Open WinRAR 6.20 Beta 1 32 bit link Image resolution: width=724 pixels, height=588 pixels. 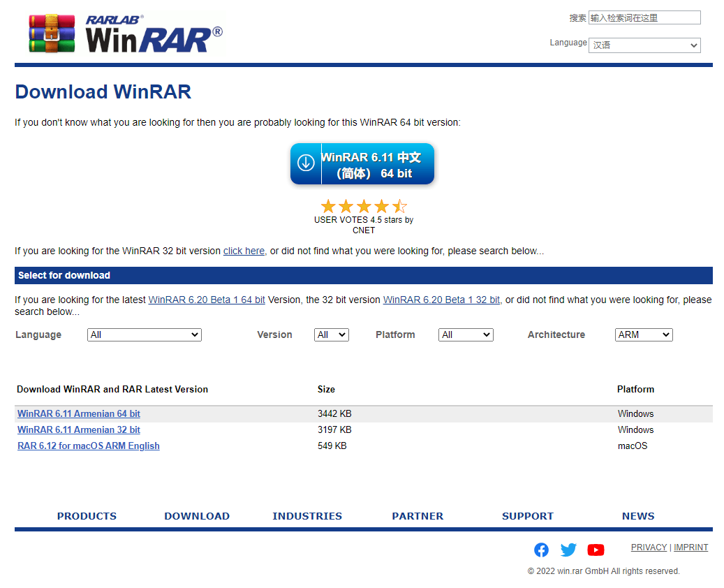441,300
